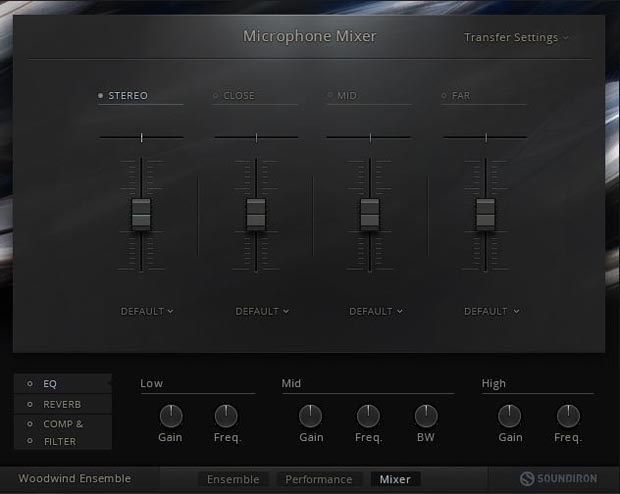Click the Mid Freq. knob
This screenshot has width=620, height=494.
(368, 416)
